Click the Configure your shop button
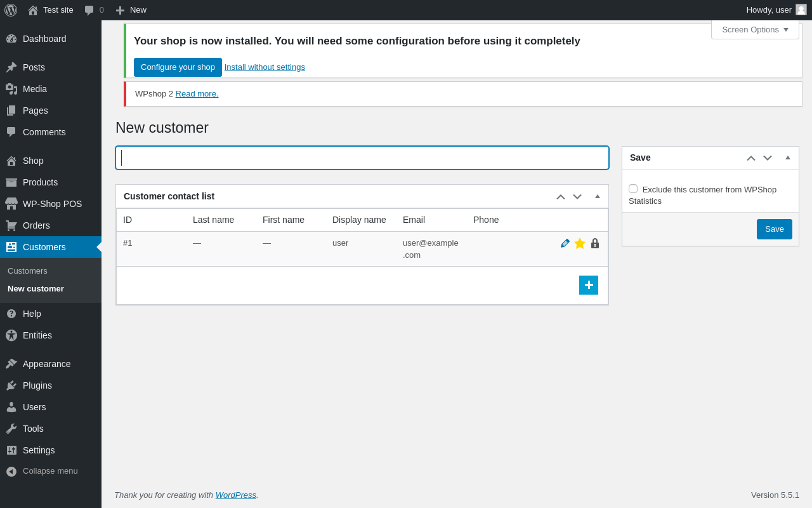 [x=178, y=67]
